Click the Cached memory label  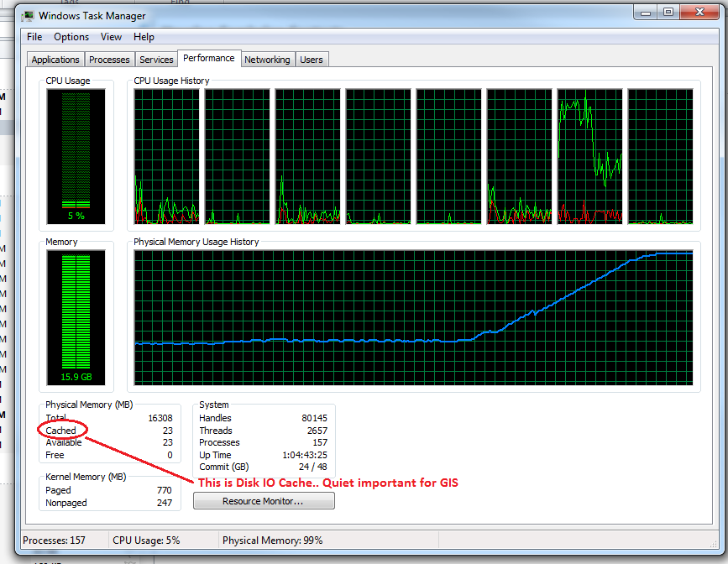click(60, 431)
